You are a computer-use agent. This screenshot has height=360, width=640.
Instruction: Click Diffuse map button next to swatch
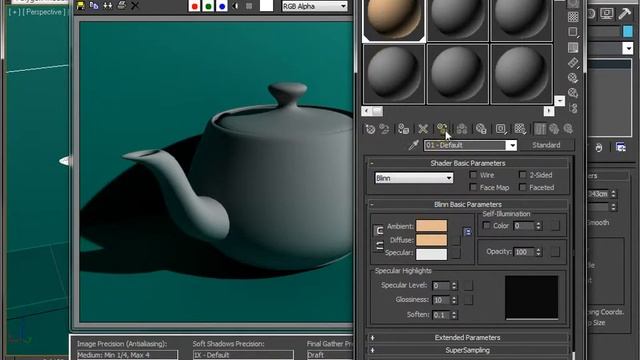click(456, 240)
